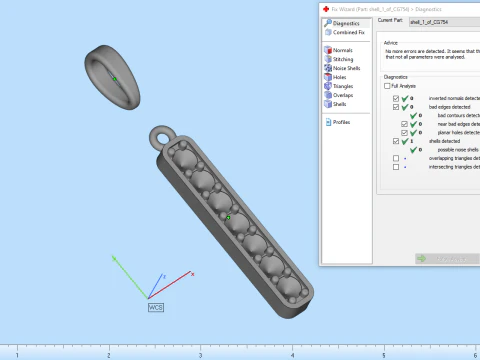Image resolution: width=480 pixels, height=360 pixels.
Task: Click the WCS coordinate system label
Action: (x=156, y=307)
